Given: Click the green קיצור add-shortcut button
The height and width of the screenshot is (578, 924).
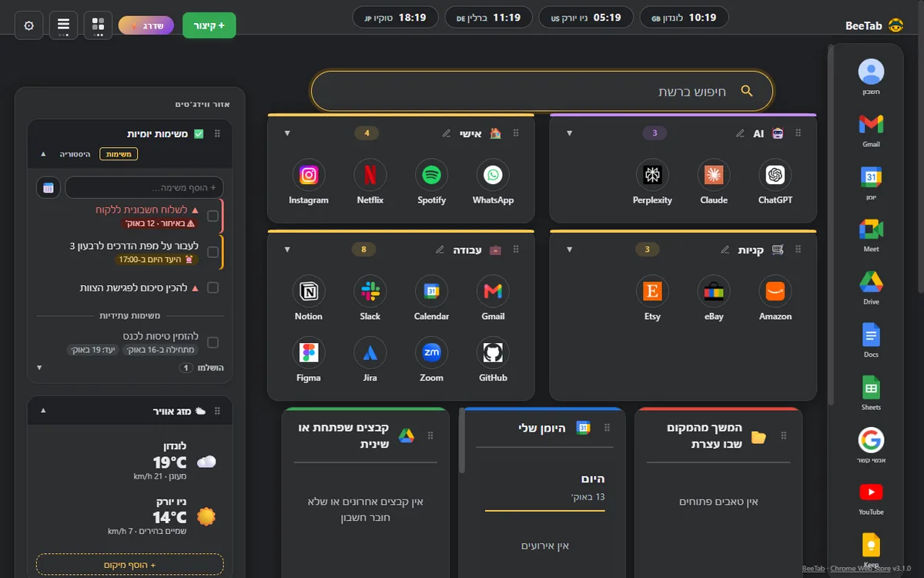Looking at the screenshot, I should [x=209, y=25].
